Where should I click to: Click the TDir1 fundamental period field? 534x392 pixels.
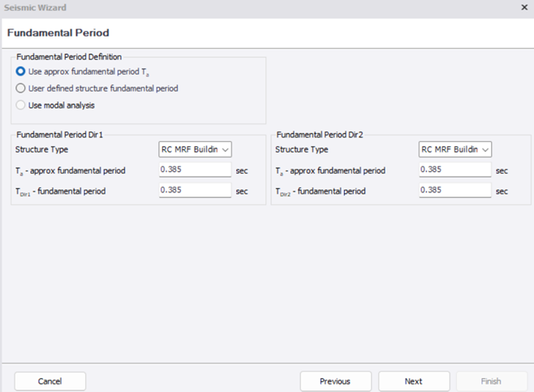tap(195, 190)
